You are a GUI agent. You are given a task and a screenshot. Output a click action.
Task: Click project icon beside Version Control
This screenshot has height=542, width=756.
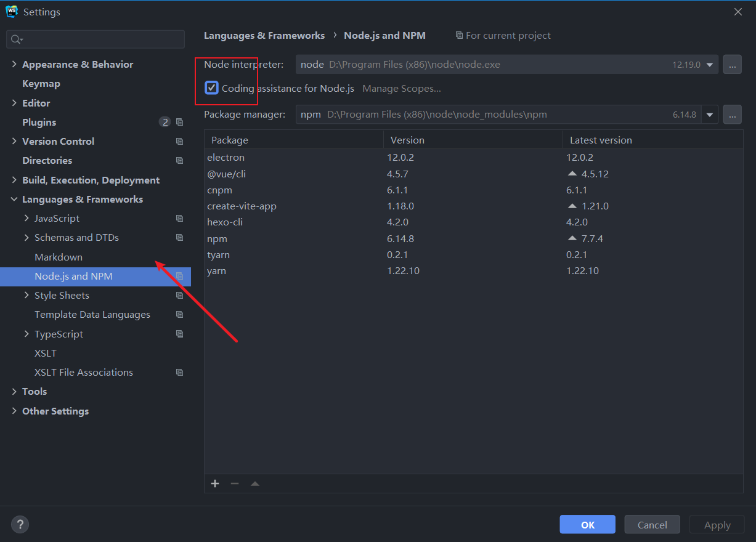tap(179, 141)
